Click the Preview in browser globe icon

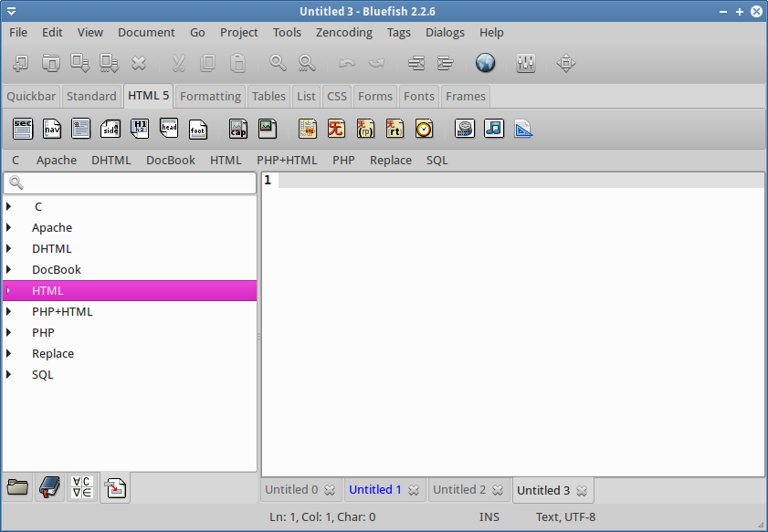coord(486,63)
